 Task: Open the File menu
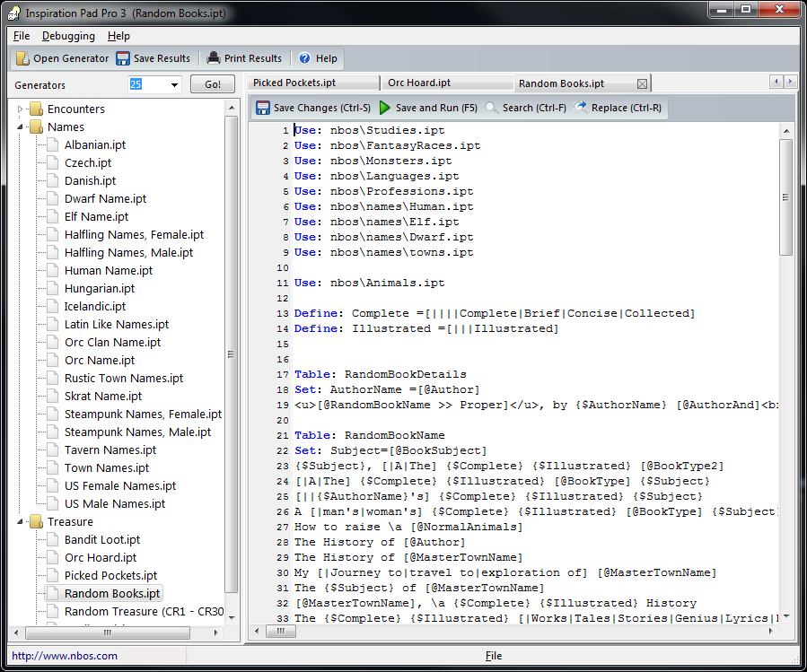(x=22, y=36)
